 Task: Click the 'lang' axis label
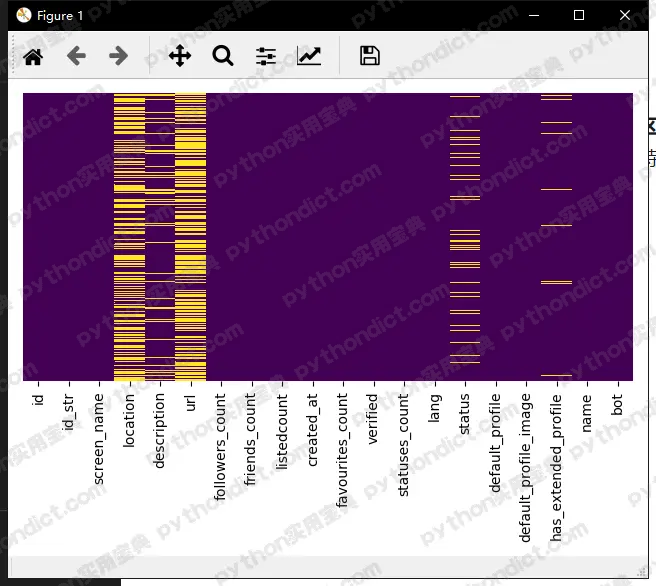click(x=435, y=408)
